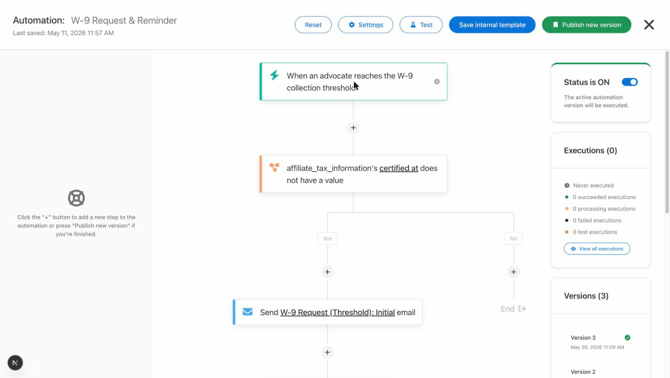Screen dimensions: 670x378
Task: Click the right-side vertical scrollbar
Action: pos(667,132)
